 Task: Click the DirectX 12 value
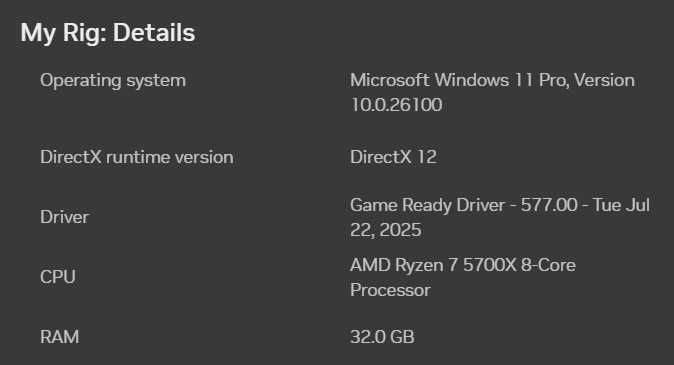click(x=393, y=157)
